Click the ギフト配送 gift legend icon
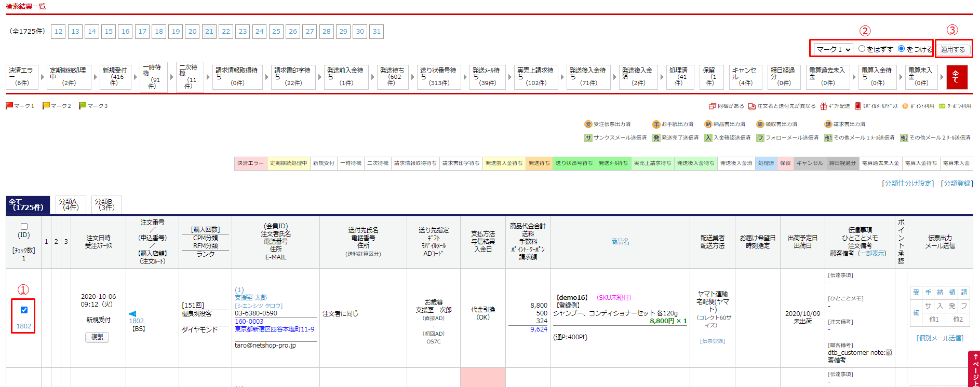Viewport: 980px width, 387px height. point(824,106)
